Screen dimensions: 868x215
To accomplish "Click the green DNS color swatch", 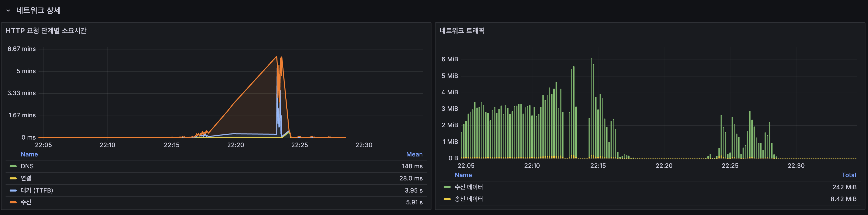I will click(13, 166).
